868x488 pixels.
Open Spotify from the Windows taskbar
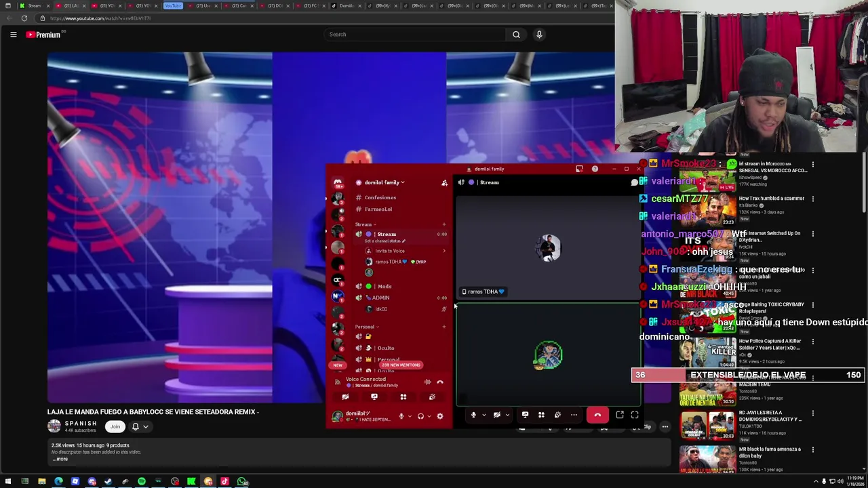[x=142, y=482]
